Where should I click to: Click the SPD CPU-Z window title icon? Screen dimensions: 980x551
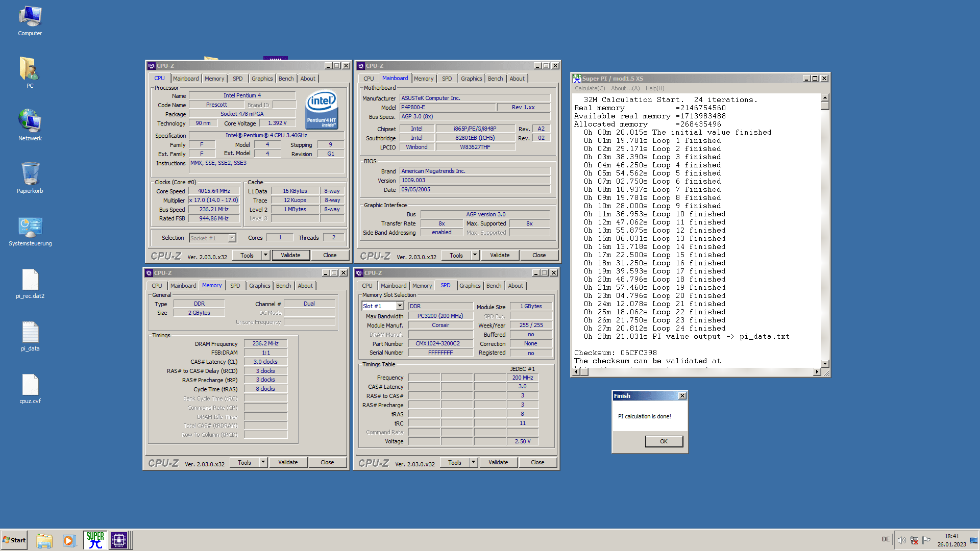pyautogui.click(x=359, y=273)
